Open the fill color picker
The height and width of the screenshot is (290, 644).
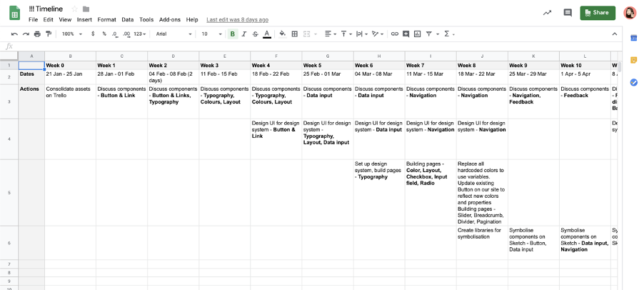[282, 34]
